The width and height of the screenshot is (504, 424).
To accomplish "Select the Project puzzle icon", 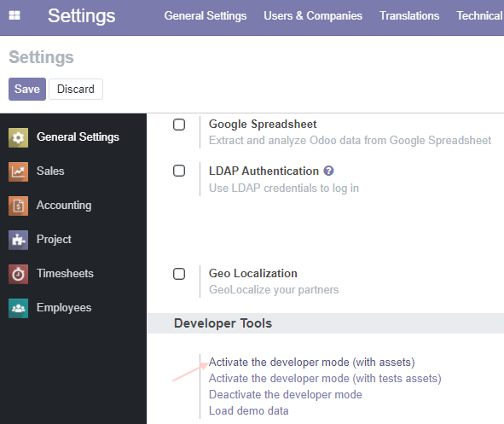I will click(18, 240).
